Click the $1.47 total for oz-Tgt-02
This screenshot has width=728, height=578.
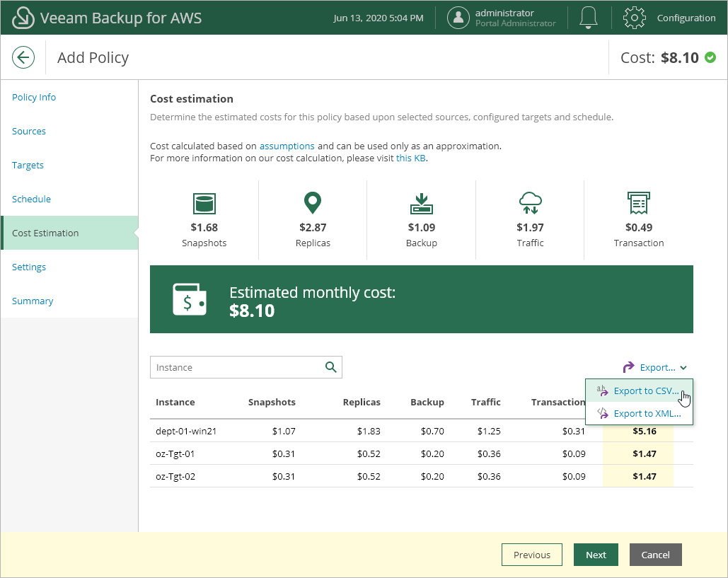[645, 476]
